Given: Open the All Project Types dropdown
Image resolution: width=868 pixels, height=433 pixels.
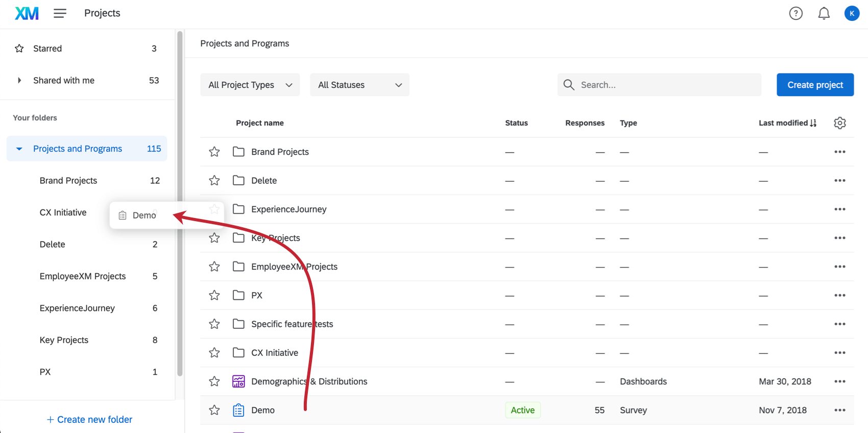Looking at the screenshot, I should coord(250,85).
